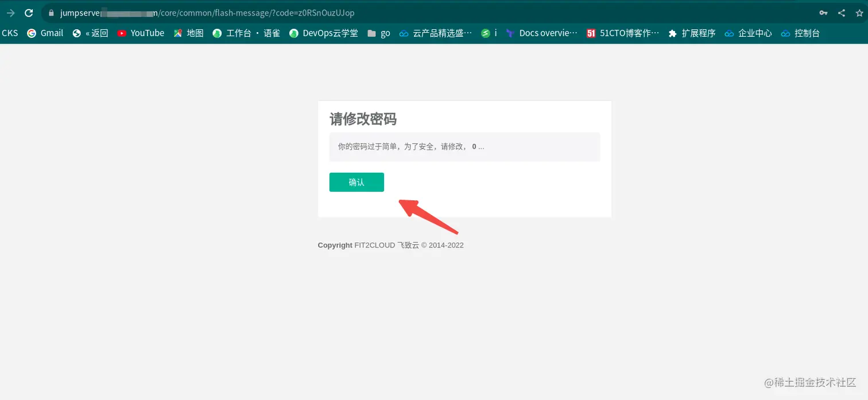Click the green 确认 confirm button
Image resolution: width=868 pixels, height=400 pixels.
point(356,182)
